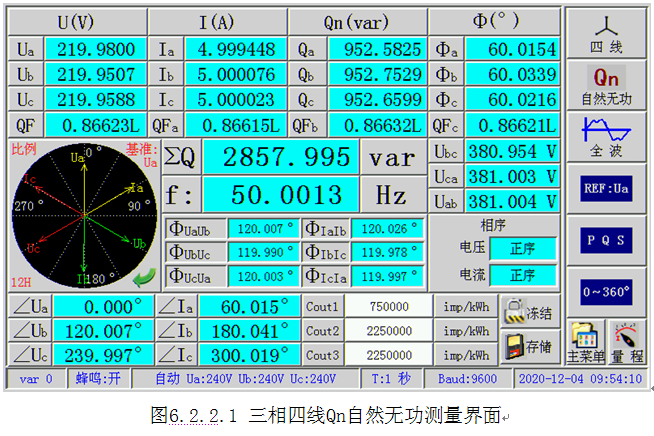The height and width of the screenshot is (436, 654).
Task: Click the ∠Ub angle value 120.007°
Action: [x=104, y=331]
